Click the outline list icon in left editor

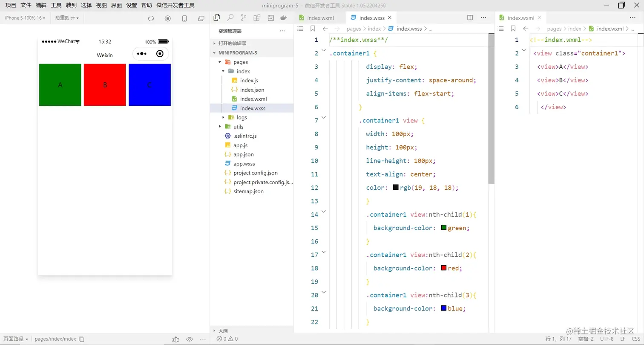pyautogui.click(x=300, y=29)
